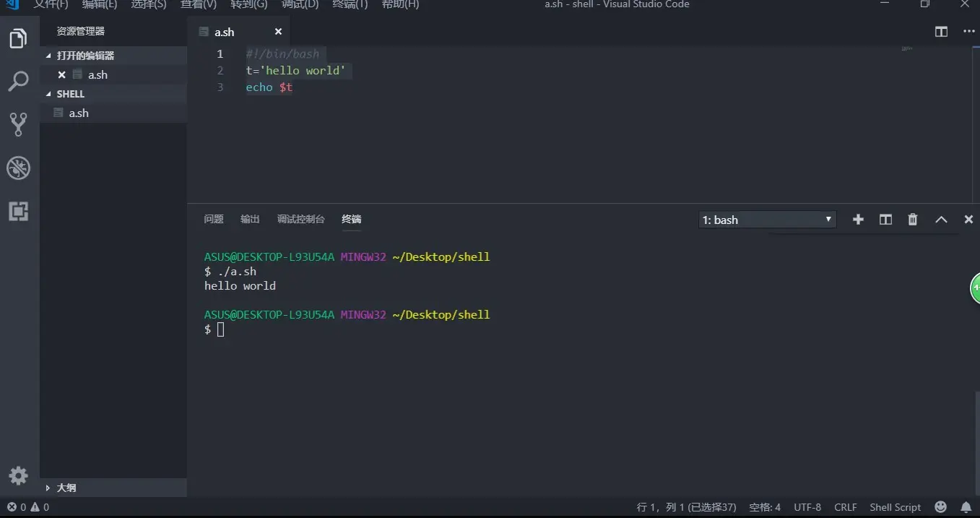Click the 资源管理器 sidebar title
This screenshot has width=980, height=518.
click(x=81, y=32)
